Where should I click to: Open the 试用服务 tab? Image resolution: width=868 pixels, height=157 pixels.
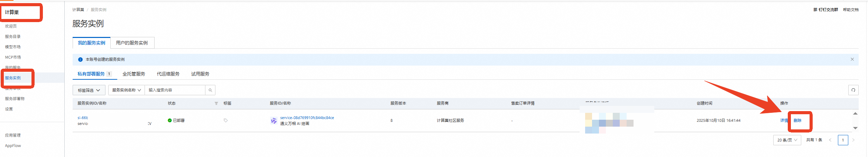200,74
